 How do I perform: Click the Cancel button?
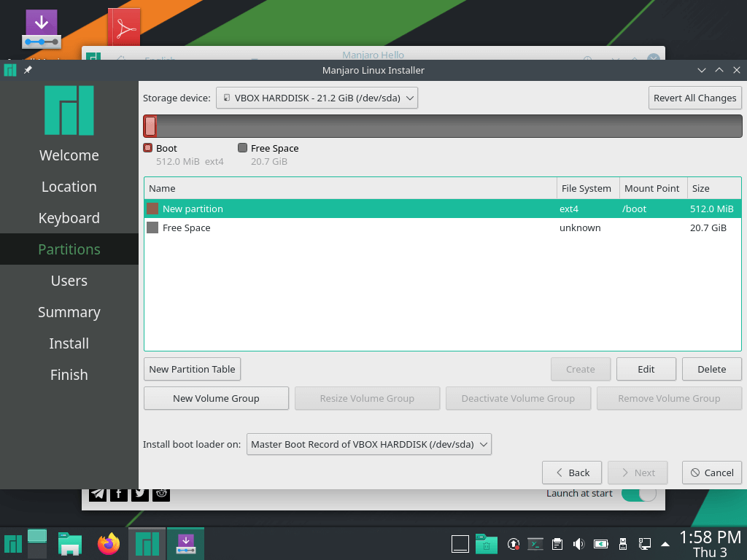point(712,472)
